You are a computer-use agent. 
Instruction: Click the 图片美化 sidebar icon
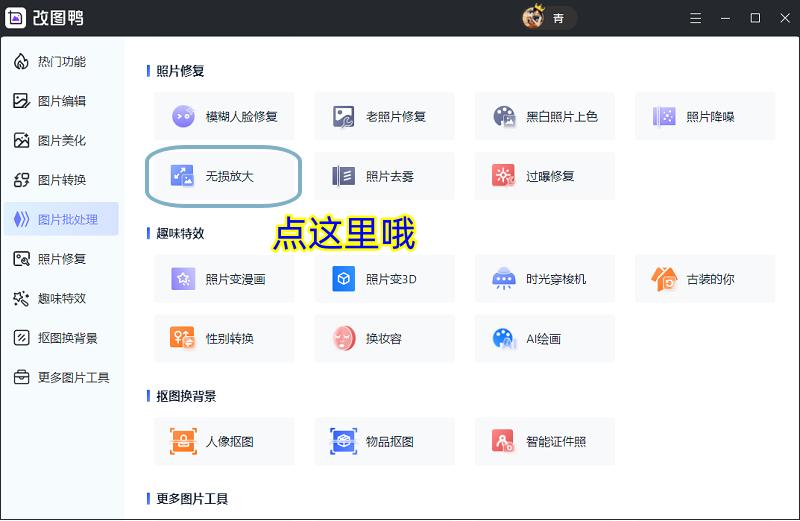(x=21, y=140)
